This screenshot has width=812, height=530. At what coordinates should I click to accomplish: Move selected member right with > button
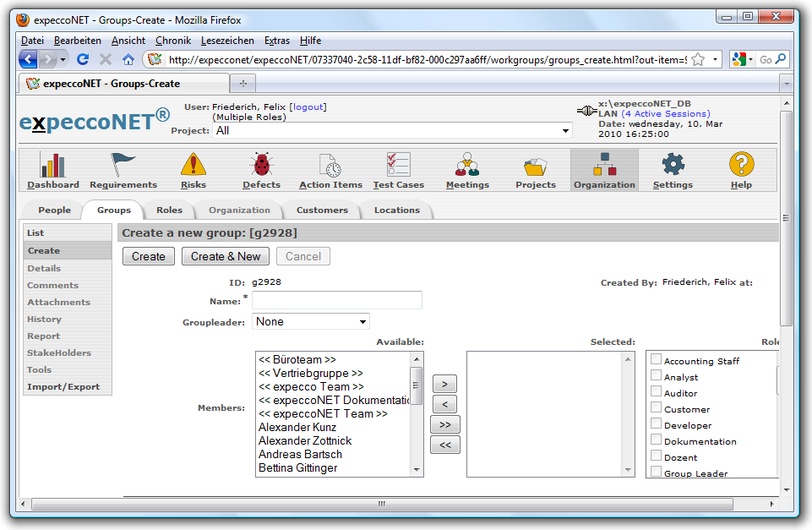click(x=444, y=384)
